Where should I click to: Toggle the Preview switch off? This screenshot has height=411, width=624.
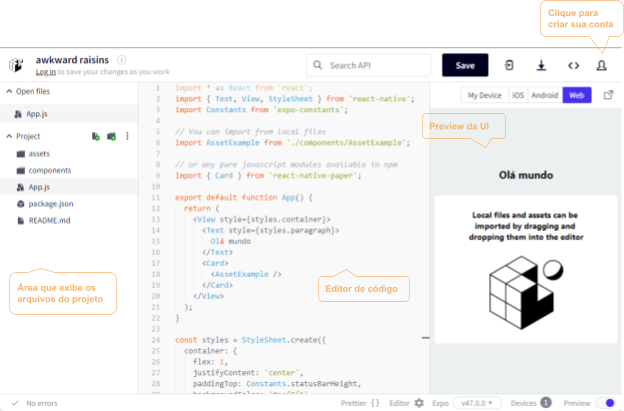[x=603, y=403]
